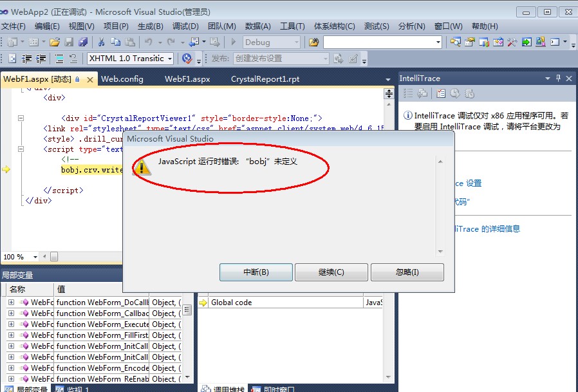Viewport: 578px width, 392px height.
Task: Select the Global code call stack row
Action: 290,303
